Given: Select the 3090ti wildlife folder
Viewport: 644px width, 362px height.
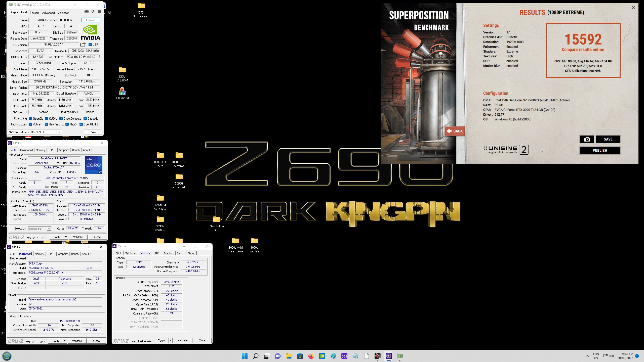Looking at the screenshot, I should coord(254,245).
